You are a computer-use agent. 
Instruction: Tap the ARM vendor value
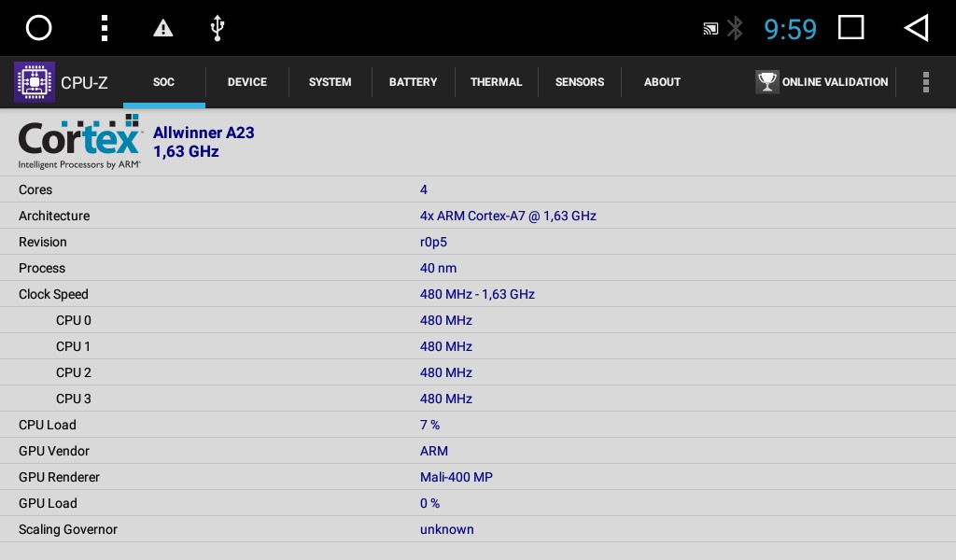tap(434, 452)
